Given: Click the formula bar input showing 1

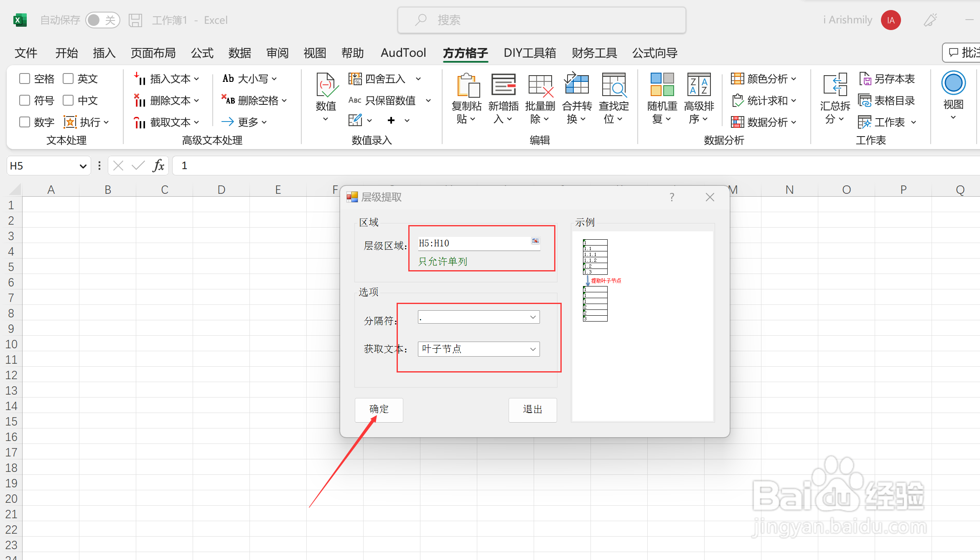Looking at the screenshot, I should [577, 166].
